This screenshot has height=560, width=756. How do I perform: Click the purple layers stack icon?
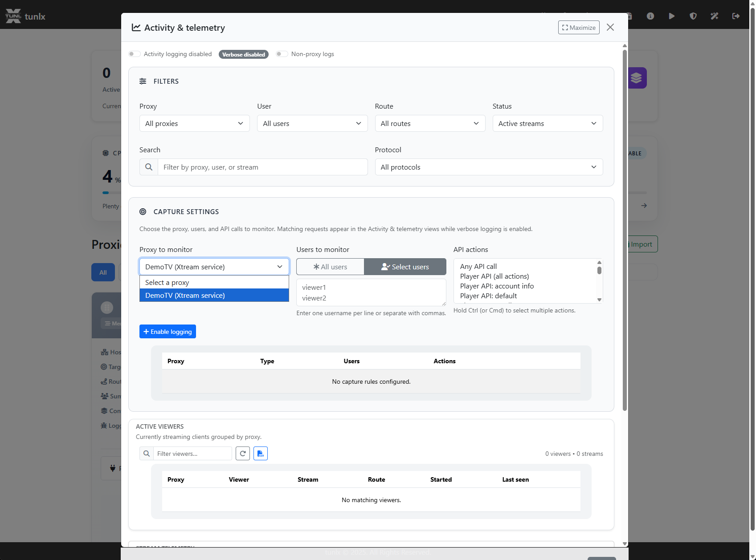click(x=637, y=78)
